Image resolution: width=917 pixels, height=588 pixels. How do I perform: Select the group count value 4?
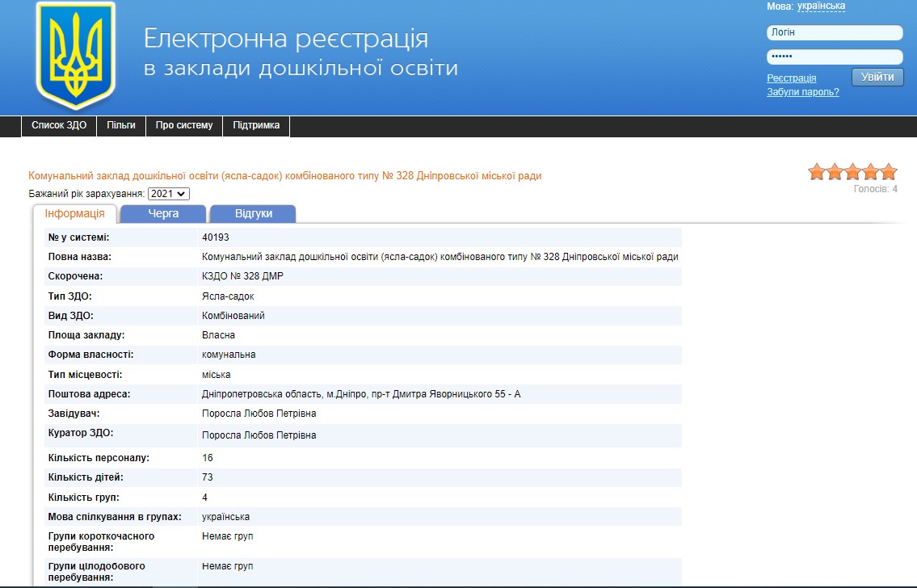pyautogui.click(x=204, y=498)
